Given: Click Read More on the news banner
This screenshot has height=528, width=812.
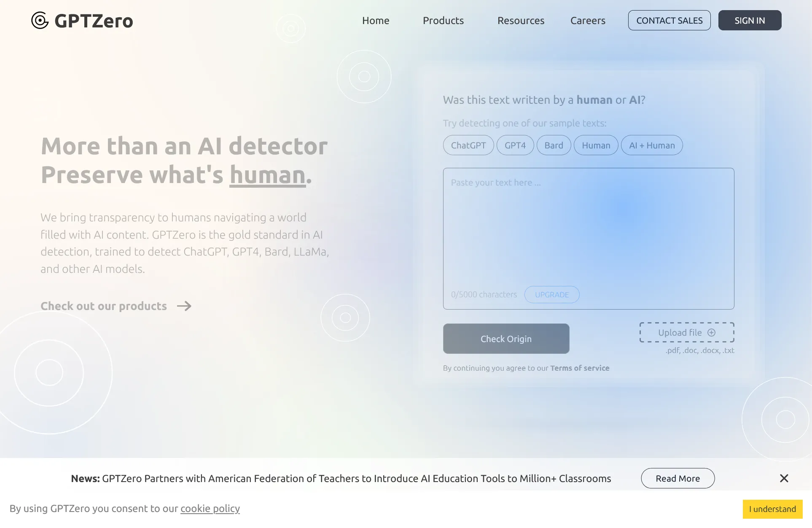Looking at the screenshot, I should 678,478.
